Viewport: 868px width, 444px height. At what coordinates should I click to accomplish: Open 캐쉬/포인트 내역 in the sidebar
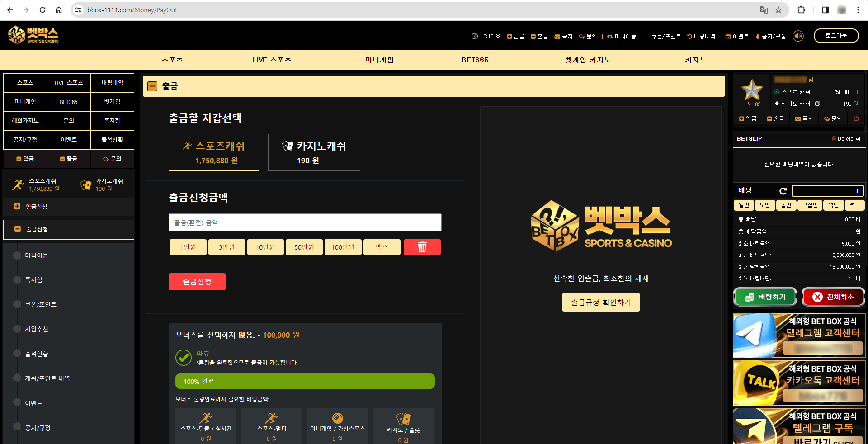(47, 378)
